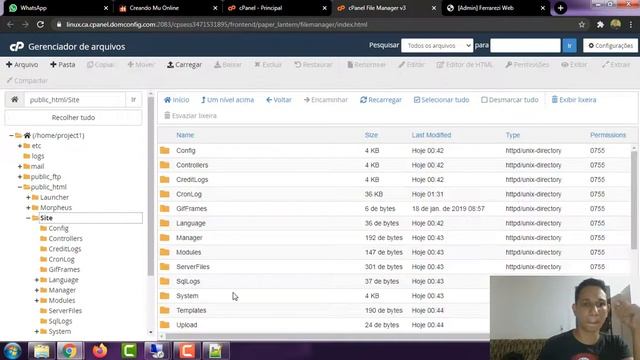This screenshot has width=640, height=360.
Task: Bookmark this page with star icon
Action: pos(582,25)
